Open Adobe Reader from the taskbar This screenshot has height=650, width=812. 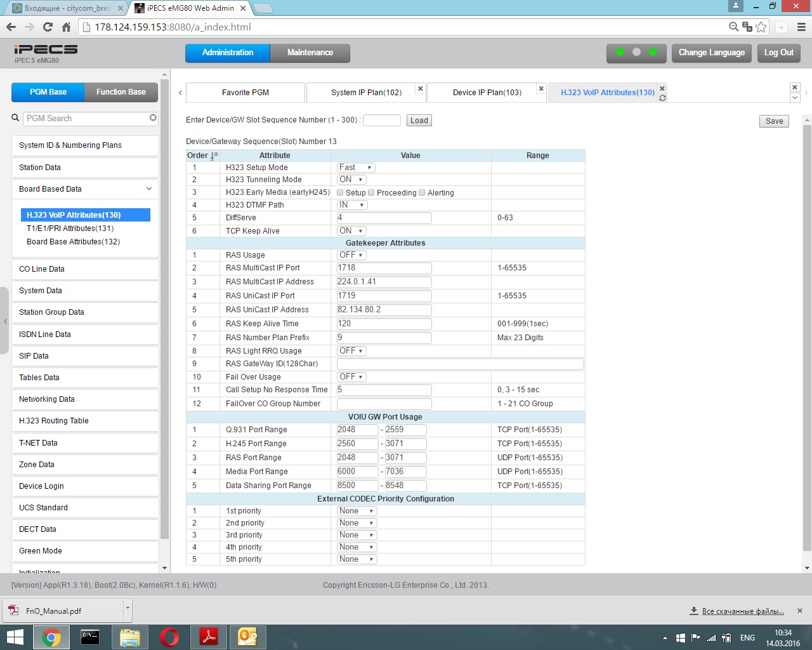[x=209, y=637]
